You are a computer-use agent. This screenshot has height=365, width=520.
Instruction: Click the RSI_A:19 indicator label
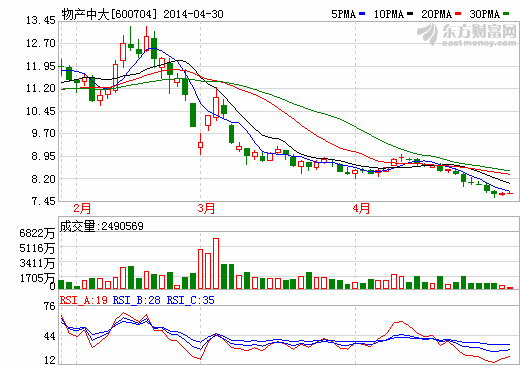[84, 300]
